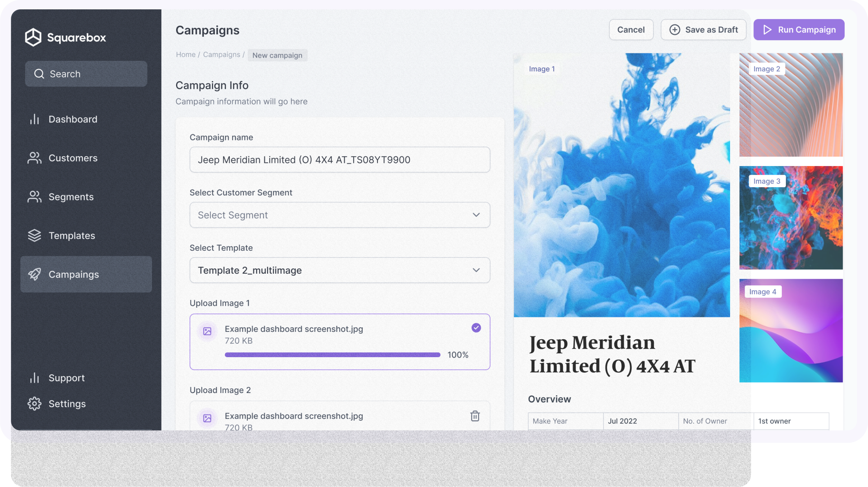Run the campaign
This screenshot has height=487, width=868.
(799, 30)
